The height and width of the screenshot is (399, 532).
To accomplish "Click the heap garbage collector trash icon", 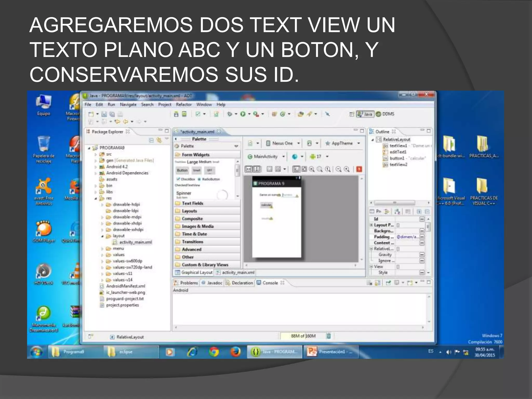I will pyautogui.click(x=329, y=336).
